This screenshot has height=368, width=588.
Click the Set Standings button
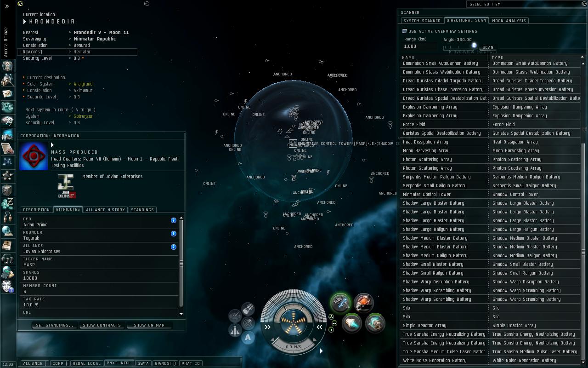coord(55,325)
